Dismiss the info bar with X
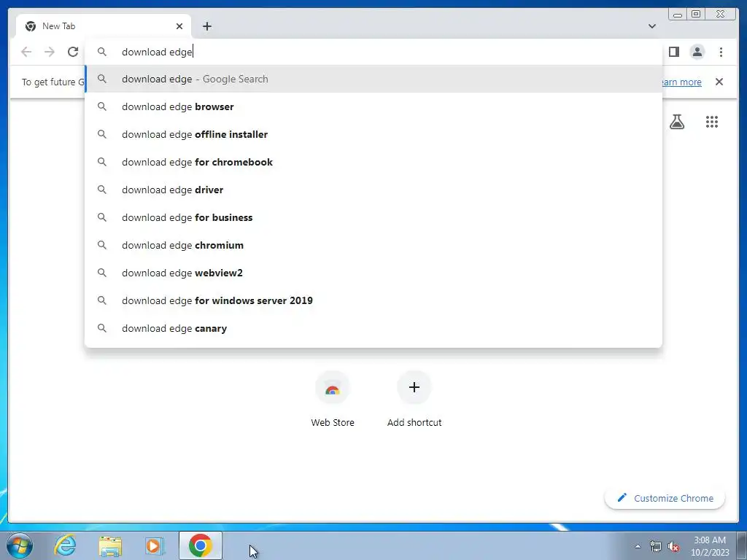Image resolution: width=747 pixels, height=560 pixels. (x=719, y=82)
